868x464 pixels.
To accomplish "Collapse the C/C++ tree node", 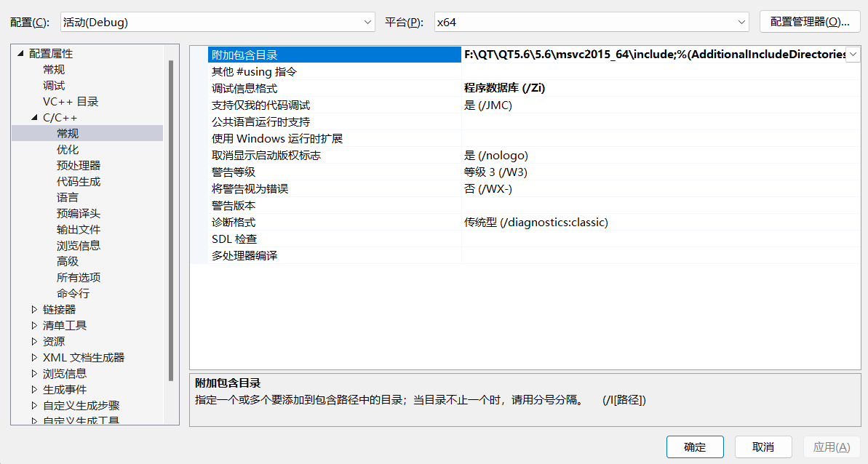I will tap(34, 118).
